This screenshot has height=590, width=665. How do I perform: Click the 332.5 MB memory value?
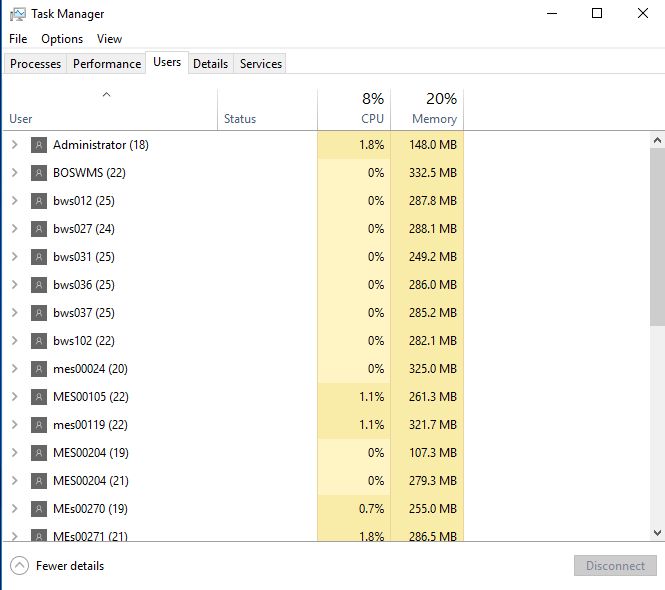point(433,173)
